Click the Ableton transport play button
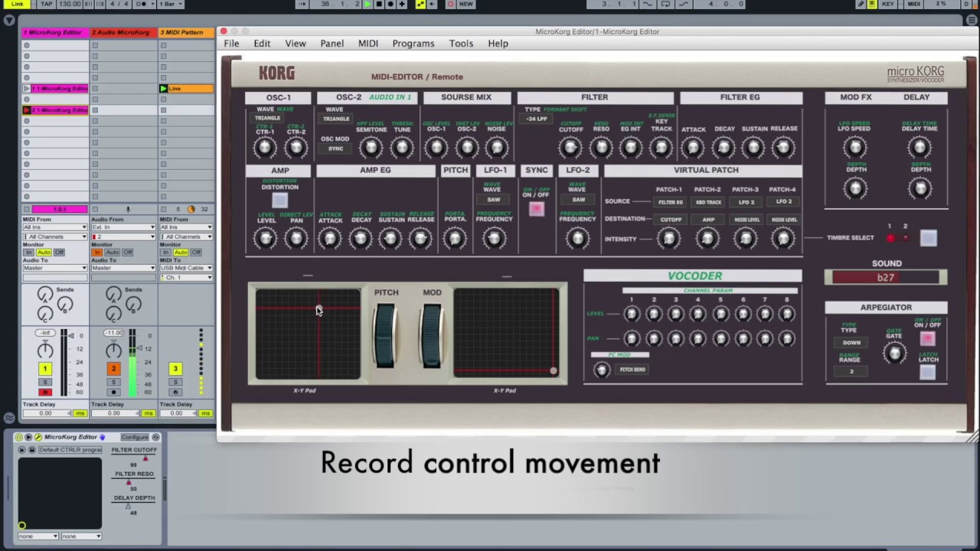The height and width of the screenshot is (551, 980). 367,4
